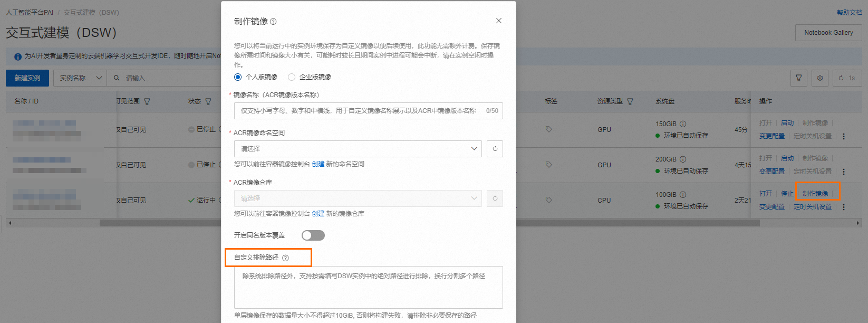Toggle the 开启同名版本覆盖 switch
The height and width of the screenshot is (323, 868).
313,235
